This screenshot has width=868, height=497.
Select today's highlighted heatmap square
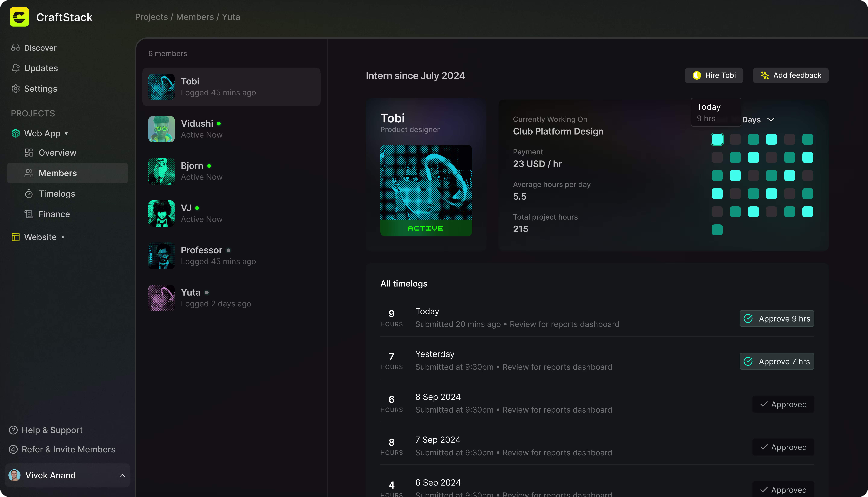(x=717, y=139)
